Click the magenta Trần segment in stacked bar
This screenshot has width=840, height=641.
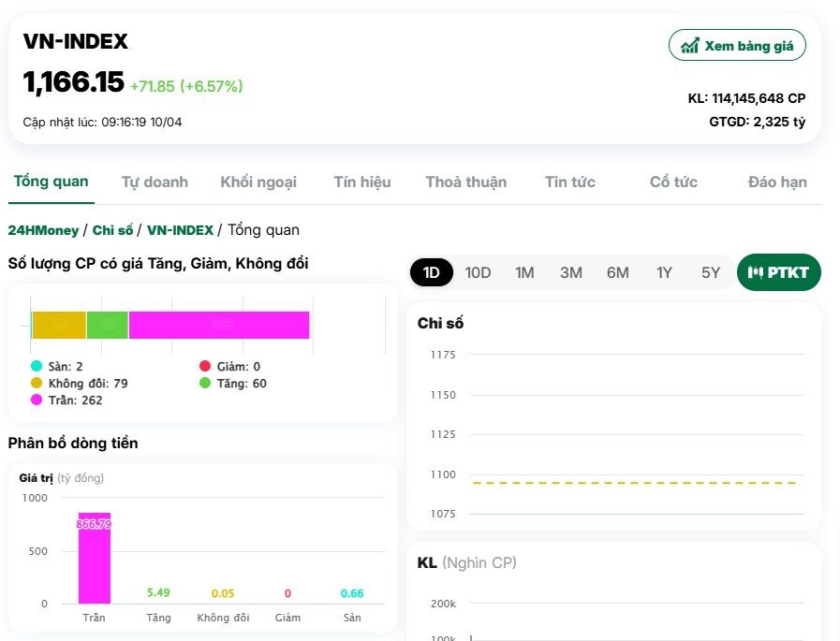[x=219, y=325]
